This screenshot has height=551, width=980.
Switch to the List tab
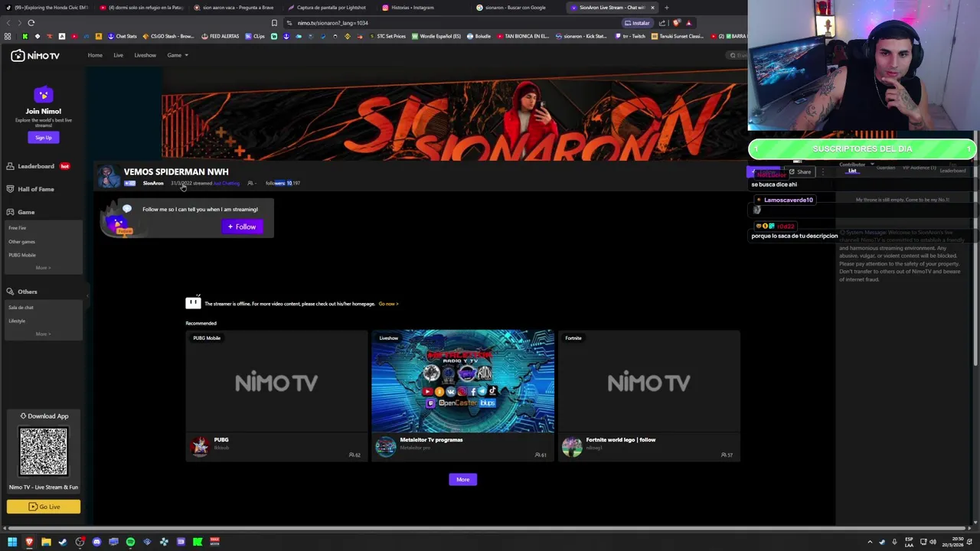coord(852,171)
